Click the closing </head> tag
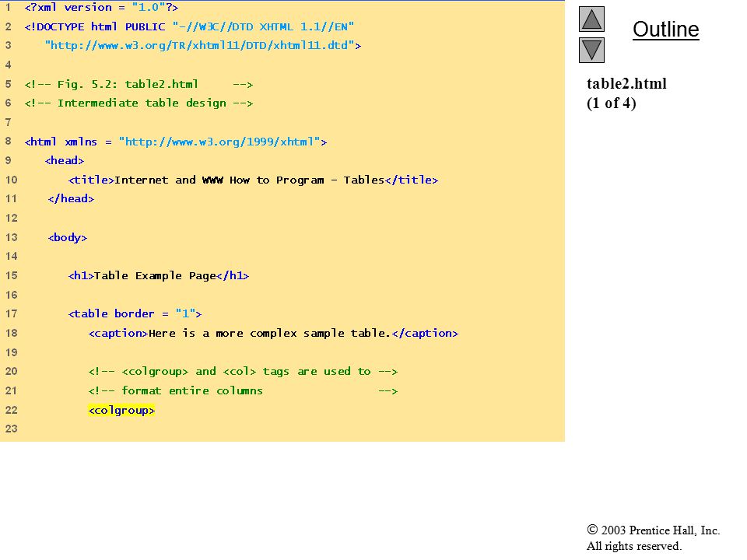 [71, 198]
